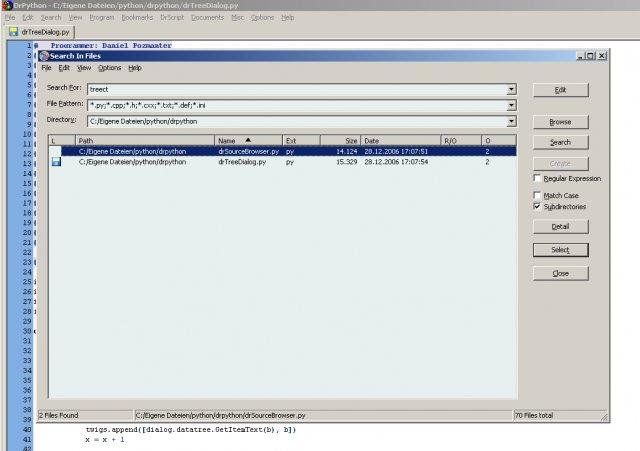This screenshot has height=451, width=640.
Task: Open DrPython Search menu
Action: click(x=51, y=18)
